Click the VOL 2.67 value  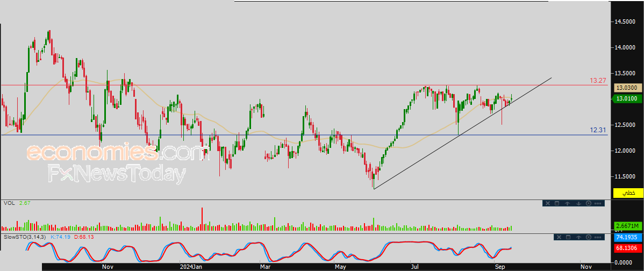point(24,203)
